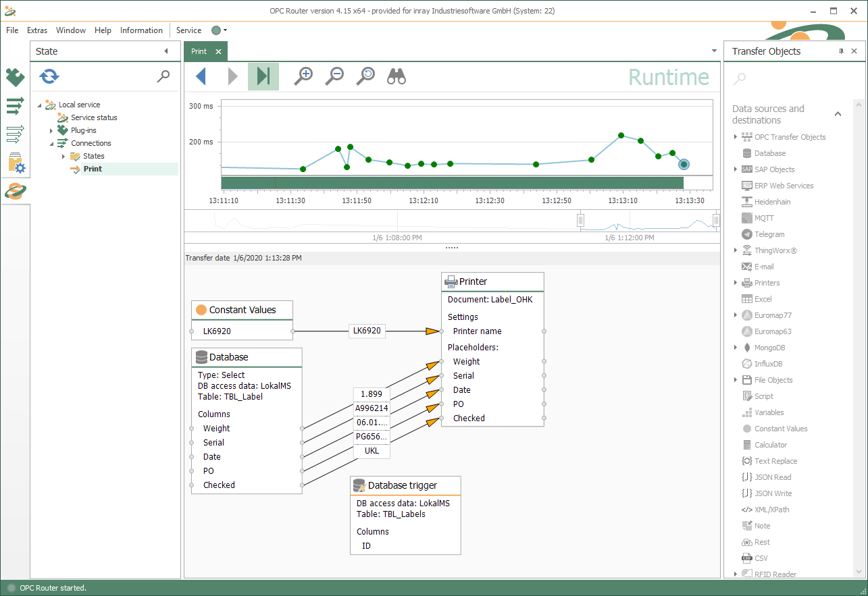Collapse Data sources and destinations section
The width and height of the screenshot is (868, 596).
click(838, 114)
